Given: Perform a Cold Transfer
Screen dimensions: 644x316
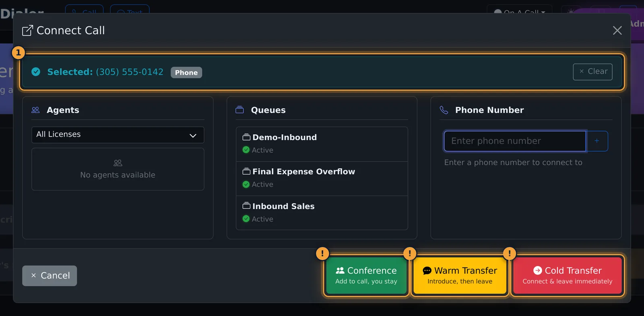Looking at the screenshot, I should [567, 275].
